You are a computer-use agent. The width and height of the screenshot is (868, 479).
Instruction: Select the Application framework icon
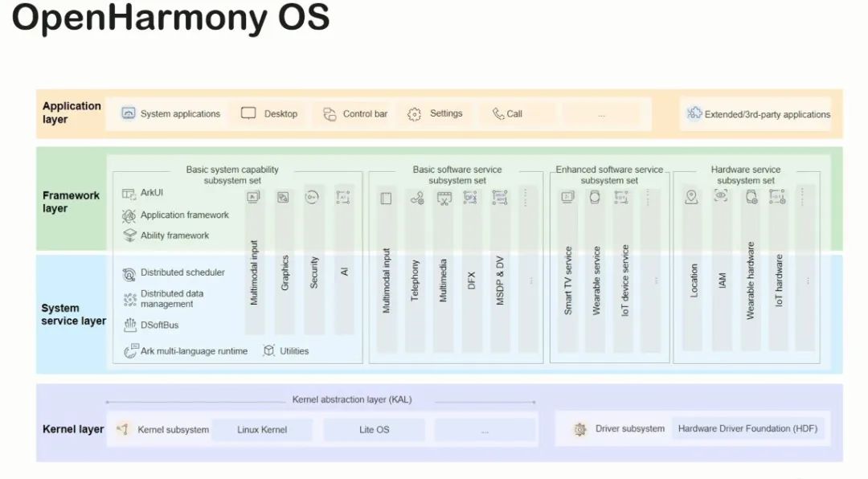click(129, 215)
